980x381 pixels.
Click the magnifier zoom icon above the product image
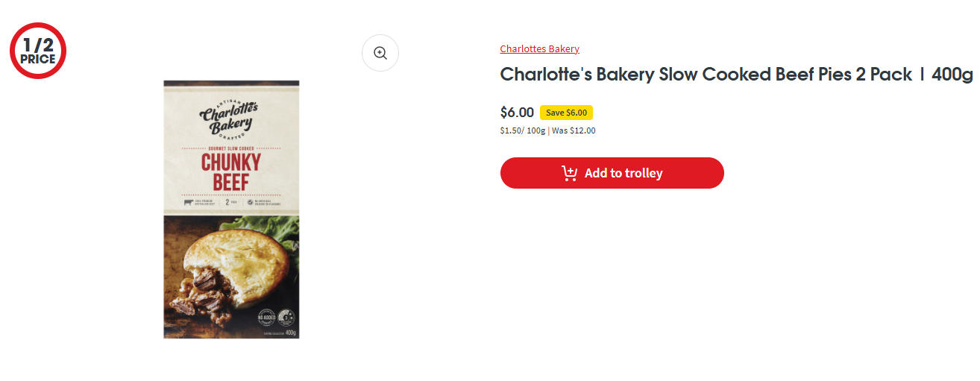click(380, 53)
